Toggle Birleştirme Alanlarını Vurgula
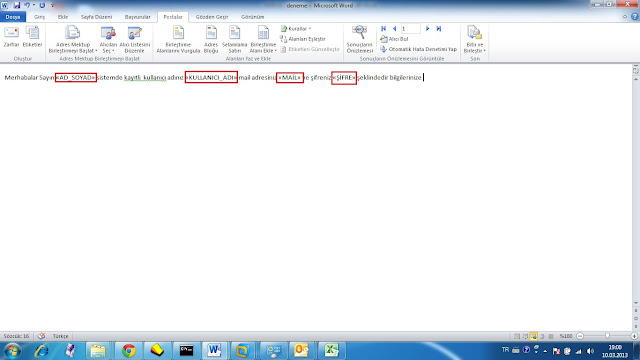The image size is (640, 360). click(178, 39)
